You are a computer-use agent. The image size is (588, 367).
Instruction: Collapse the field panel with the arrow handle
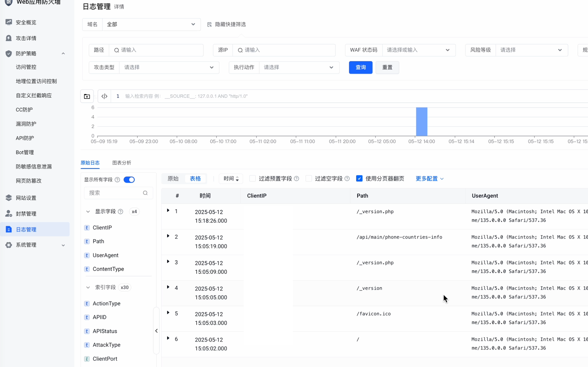point(156,331)
